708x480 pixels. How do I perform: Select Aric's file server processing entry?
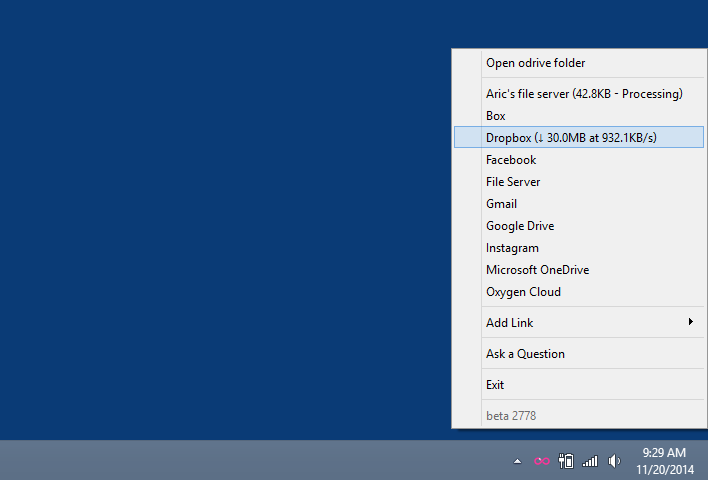579,93
